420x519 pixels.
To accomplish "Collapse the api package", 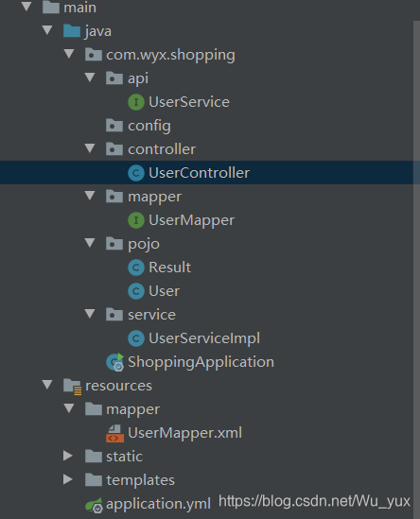I will pos(90,78).
